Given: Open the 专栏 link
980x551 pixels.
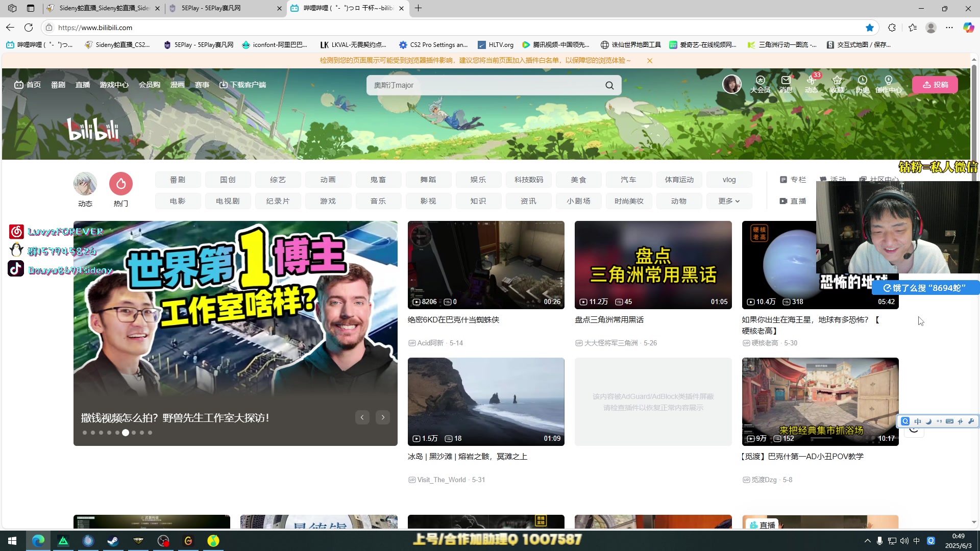Looking at the screenshot, I should [x=793, y=180].
